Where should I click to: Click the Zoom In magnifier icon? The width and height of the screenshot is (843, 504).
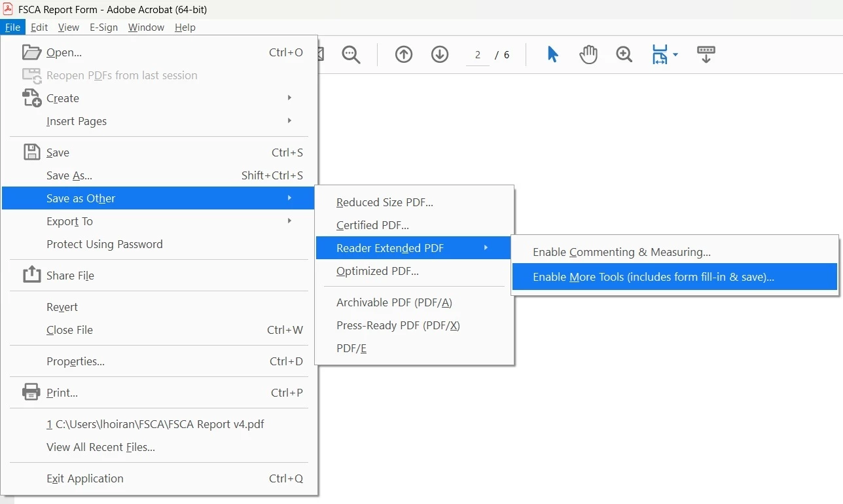(x=624, y=54)
